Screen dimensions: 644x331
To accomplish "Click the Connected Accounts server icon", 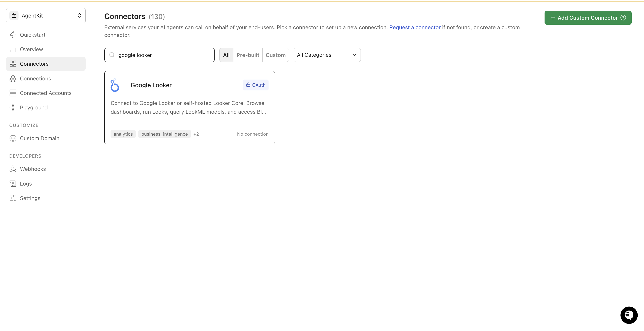I will [x=13, y=93].
